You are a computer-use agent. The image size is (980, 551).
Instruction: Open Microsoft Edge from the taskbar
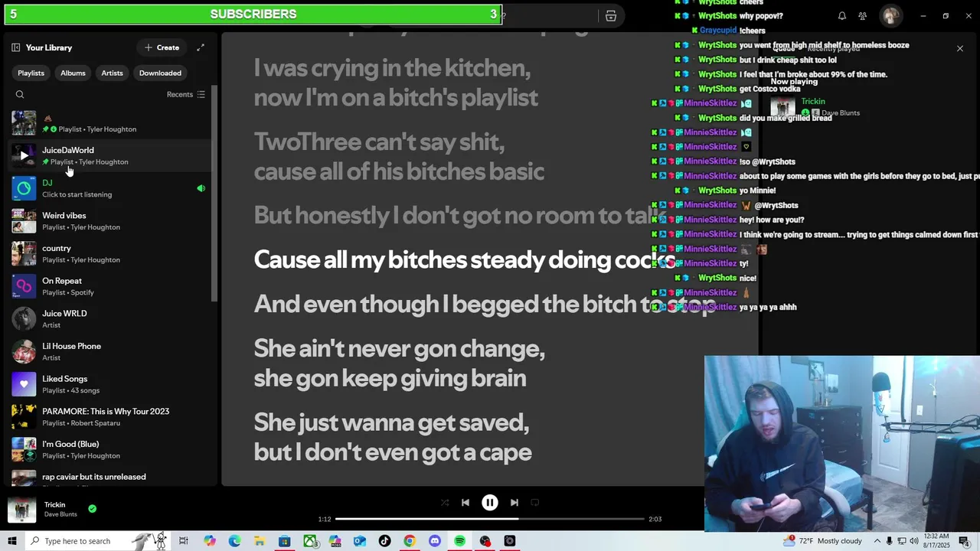point(234,541)
